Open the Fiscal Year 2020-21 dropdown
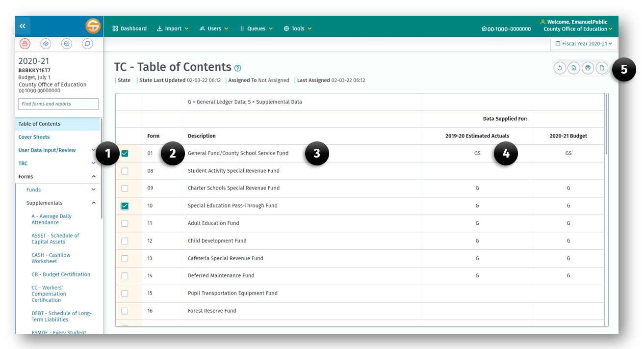Viewport: 644px width, 349px height. (x=584, y=43)
